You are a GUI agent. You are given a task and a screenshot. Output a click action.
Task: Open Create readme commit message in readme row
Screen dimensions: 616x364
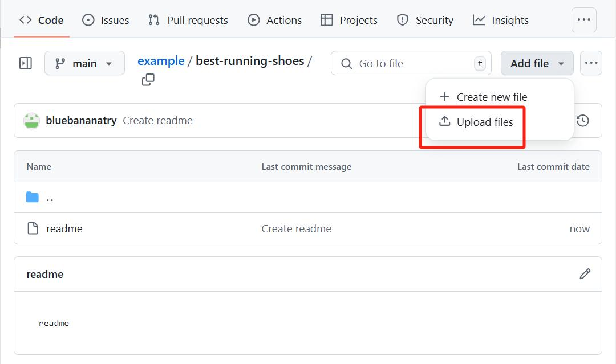296,228
